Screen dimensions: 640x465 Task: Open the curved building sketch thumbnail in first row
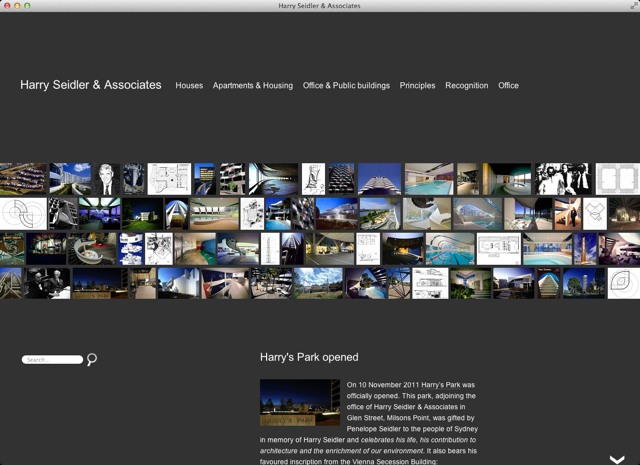313,179
